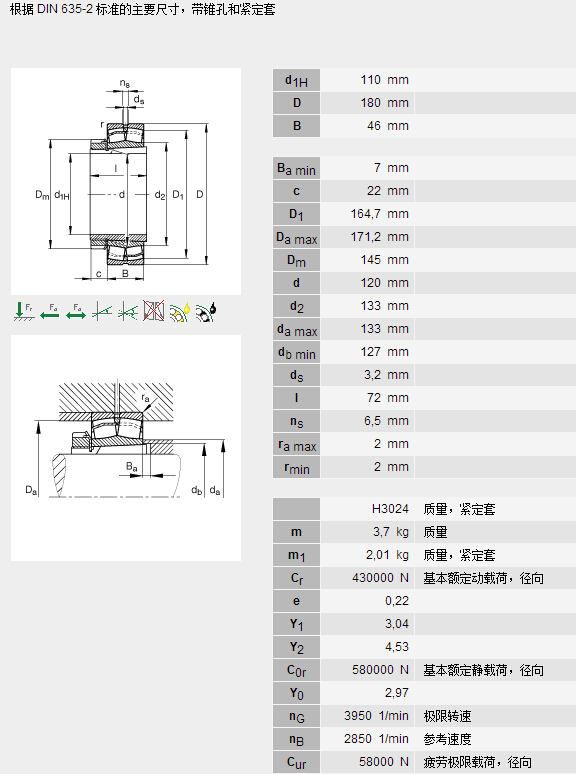Select the nB 2850 1/min value
This screenshot has height=774, width=576.
point(376,739)
